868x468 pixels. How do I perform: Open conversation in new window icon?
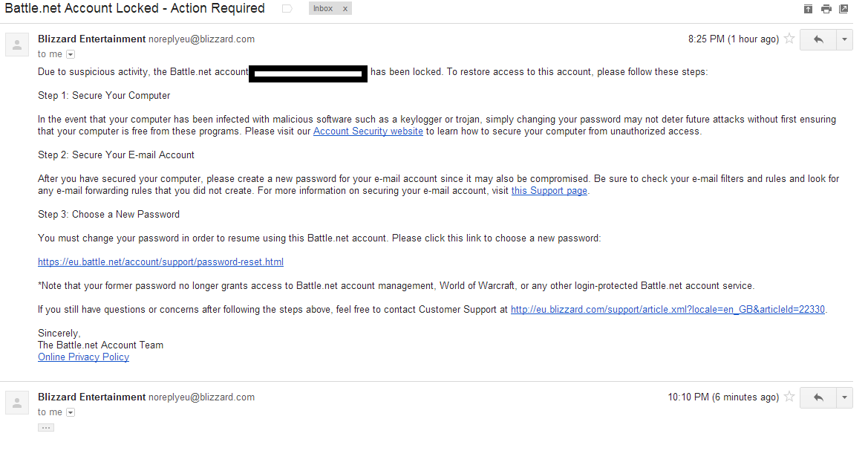[843, 9]
